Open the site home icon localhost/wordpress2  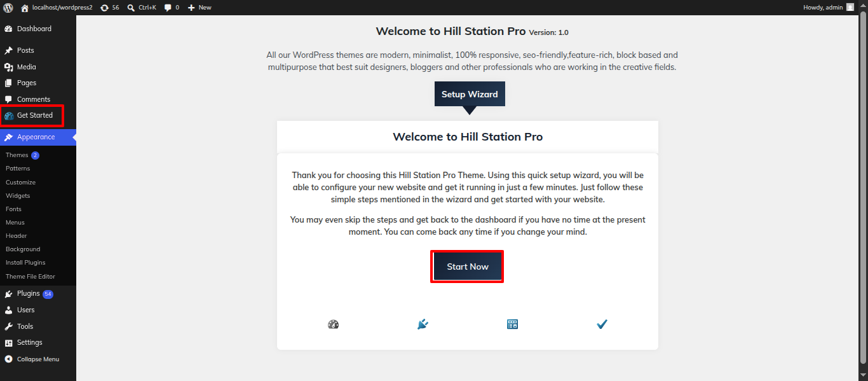click(25, 8)
